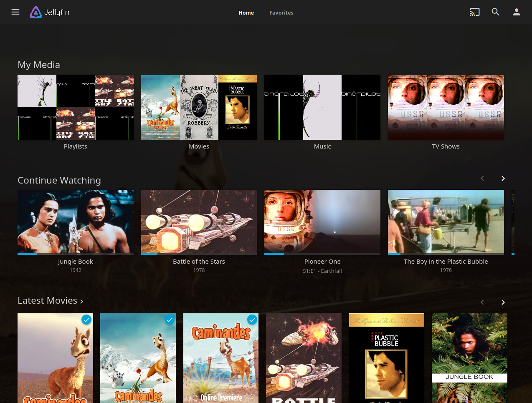532x403 pixels.
Task: Open first Caminandes poster with desert llama
Action: pos(55,358)
